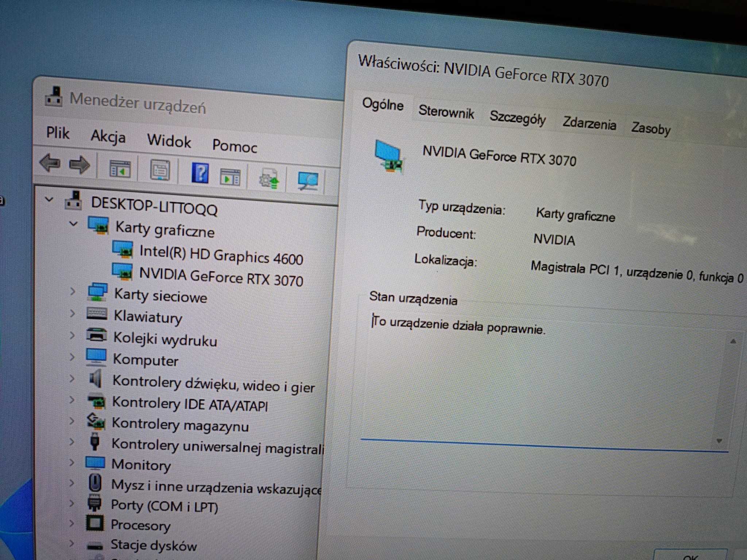Image resolution: width=747 pixels, height=560 pixels.
Task: Click the Intel HD Graphics 4600 icon
Action: click(123, 250)
